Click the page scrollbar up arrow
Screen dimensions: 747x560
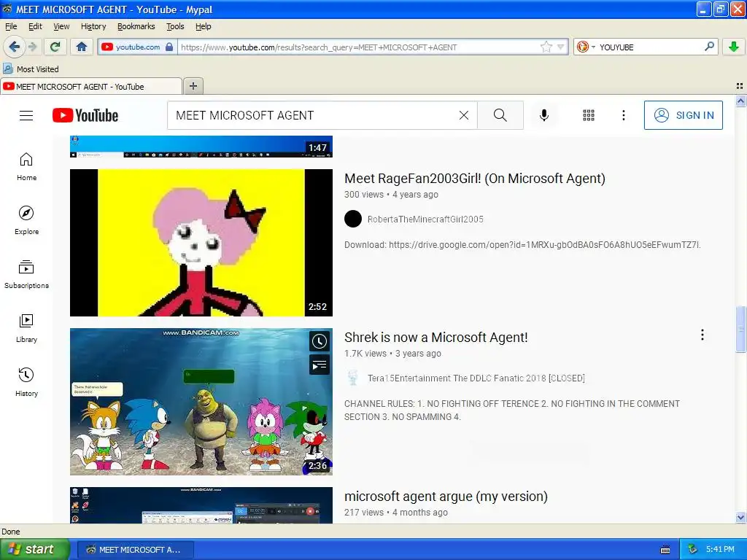740,101
